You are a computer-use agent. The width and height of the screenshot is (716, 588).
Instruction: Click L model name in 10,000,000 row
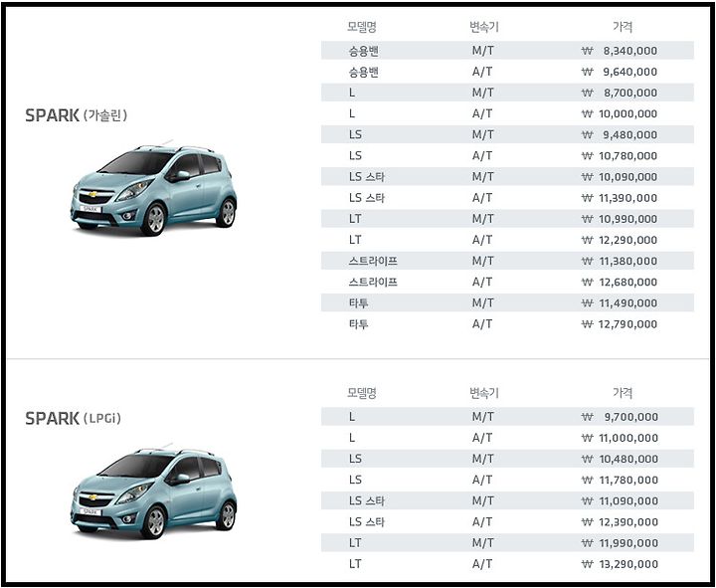[352, 113]
